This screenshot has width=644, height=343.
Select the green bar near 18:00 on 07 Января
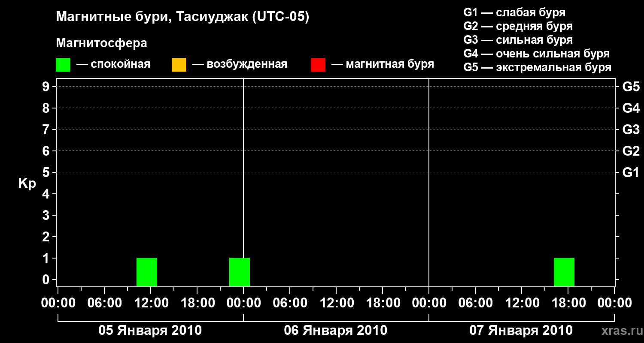[564, 272]
